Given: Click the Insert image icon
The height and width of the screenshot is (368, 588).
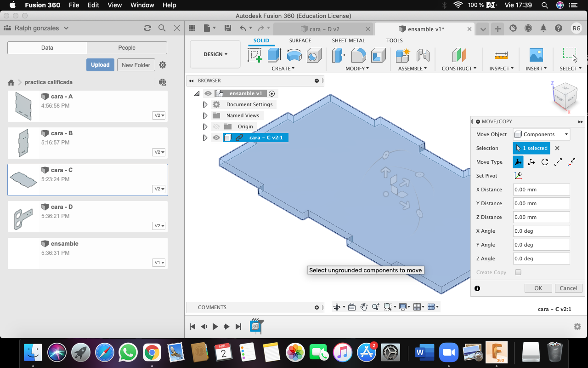Looking at the screenshot, I should [x=536, y=55].
